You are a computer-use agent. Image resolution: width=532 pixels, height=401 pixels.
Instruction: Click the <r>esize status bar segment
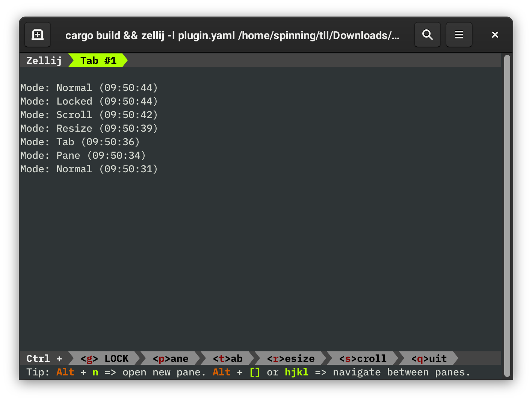tap(291, 358)
